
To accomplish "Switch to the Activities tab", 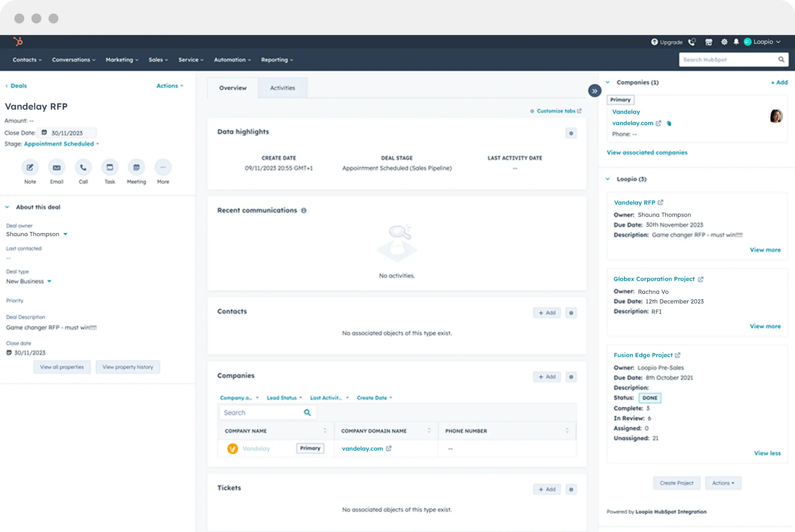I will (282, 88).
